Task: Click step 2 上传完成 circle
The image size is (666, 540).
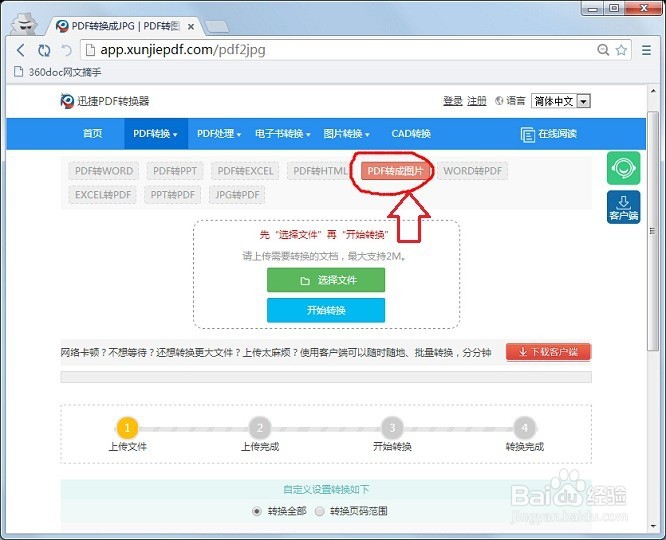Action: 260,428
